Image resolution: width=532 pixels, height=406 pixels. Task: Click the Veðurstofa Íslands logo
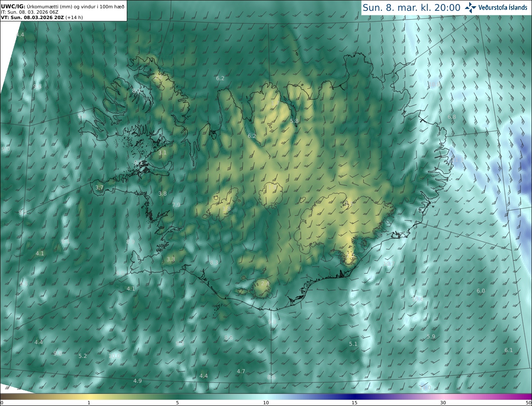click(x=496, y=7)
